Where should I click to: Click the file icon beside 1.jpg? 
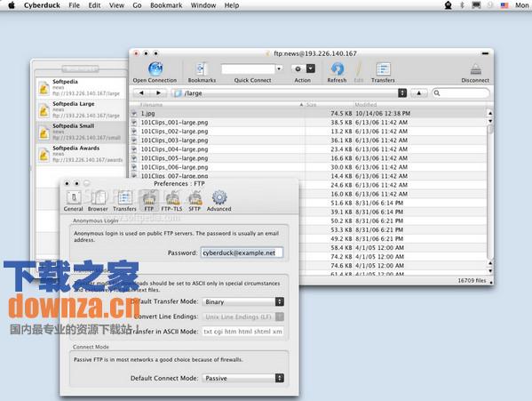(134, 114)
